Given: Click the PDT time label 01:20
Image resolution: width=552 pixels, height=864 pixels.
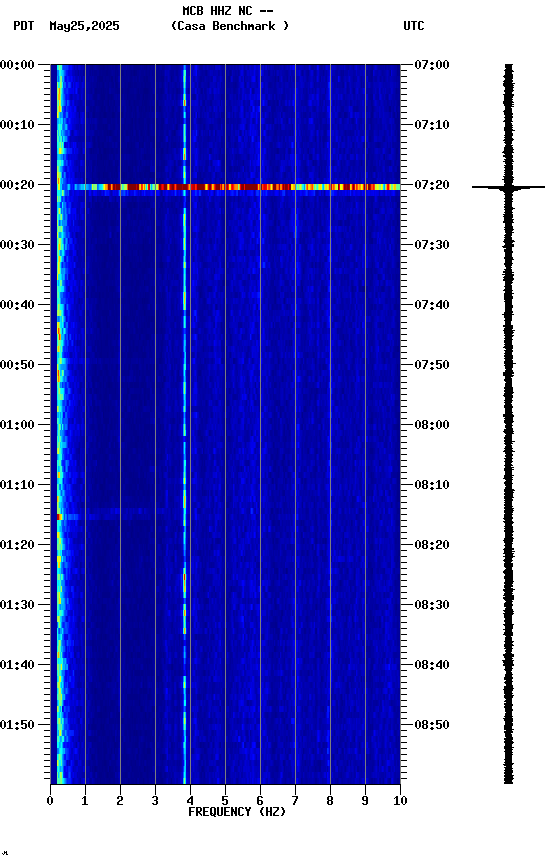Looking at the screenshot, I should [x=17, y=545].
